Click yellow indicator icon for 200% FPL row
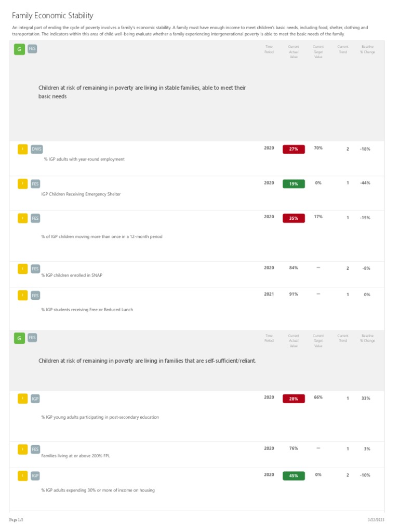The width and height of the screenshot is (399, 532). coord(23,449)
